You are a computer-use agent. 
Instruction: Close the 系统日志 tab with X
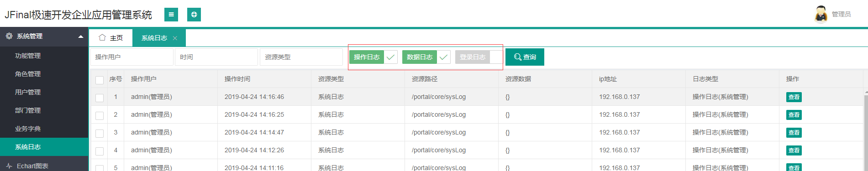point(175,38)
